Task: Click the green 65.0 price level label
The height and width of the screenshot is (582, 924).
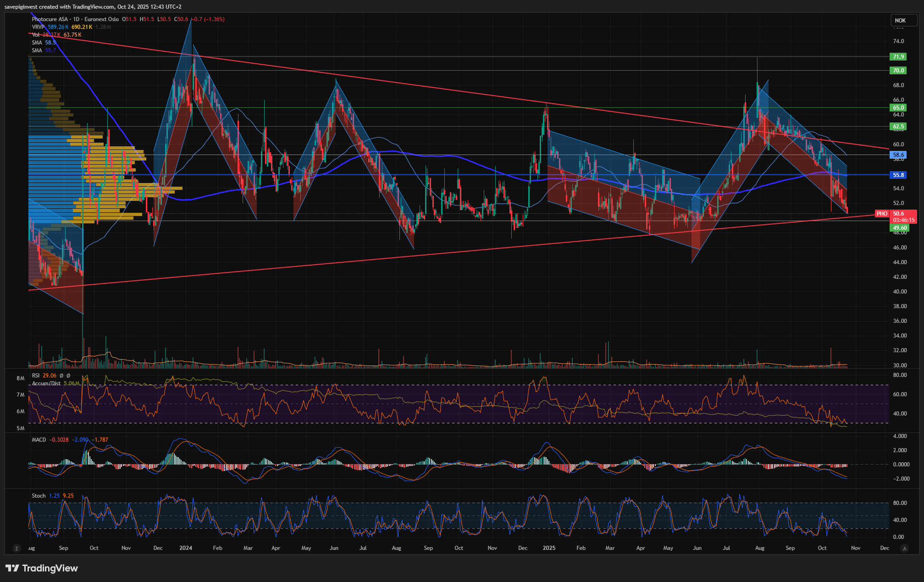Action: [x=898, y=108]
